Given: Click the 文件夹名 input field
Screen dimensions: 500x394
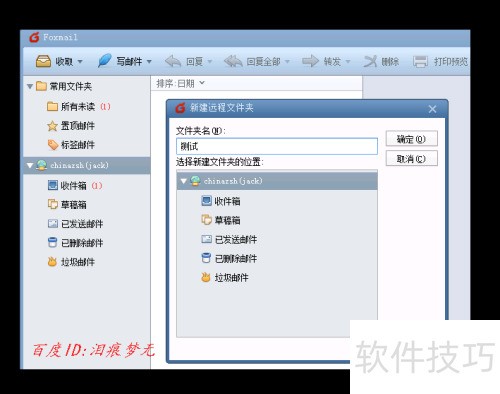Looking at the screenshot, I should coord(277,146).
